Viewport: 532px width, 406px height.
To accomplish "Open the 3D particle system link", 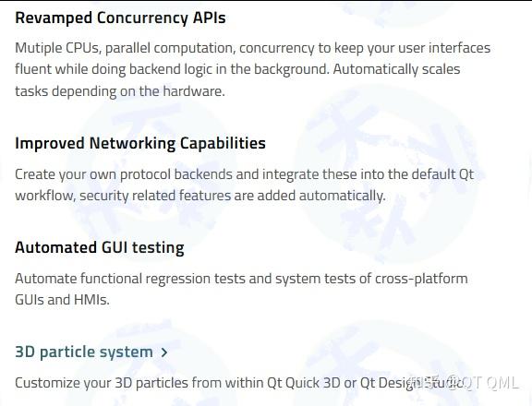I will coord(84,352).
